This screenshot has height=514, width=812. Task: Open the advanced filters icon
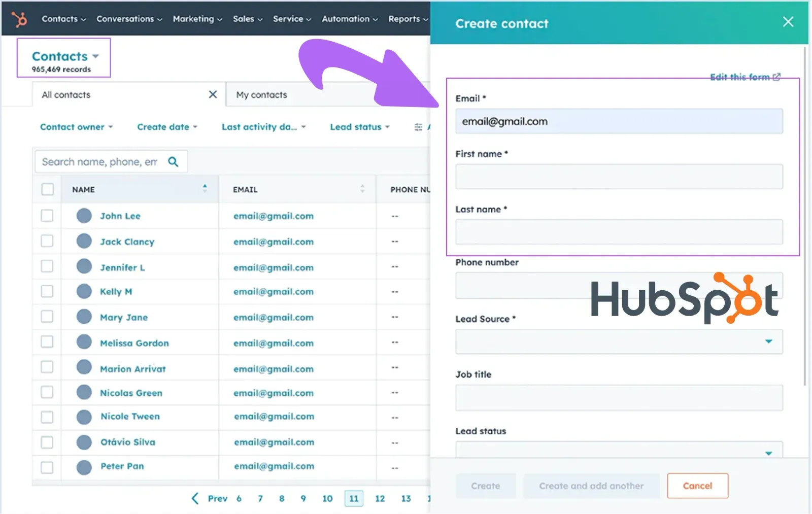click(418, 127)
